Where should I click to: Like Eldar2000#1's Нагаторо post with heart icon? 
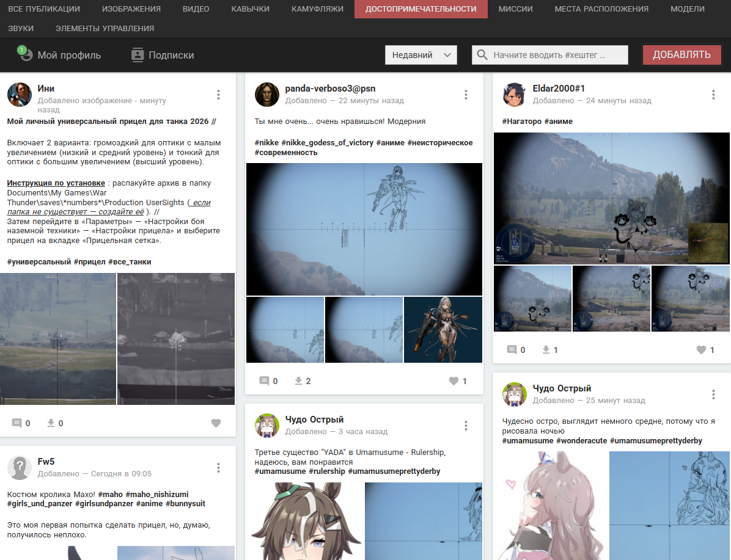tap(701, 350)
